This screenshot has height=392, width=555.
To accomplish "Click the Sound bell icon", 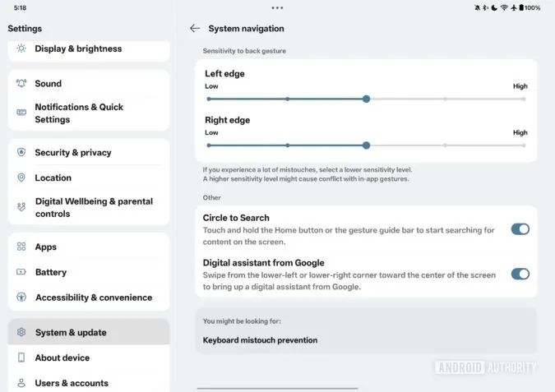I will pos(21,84).
